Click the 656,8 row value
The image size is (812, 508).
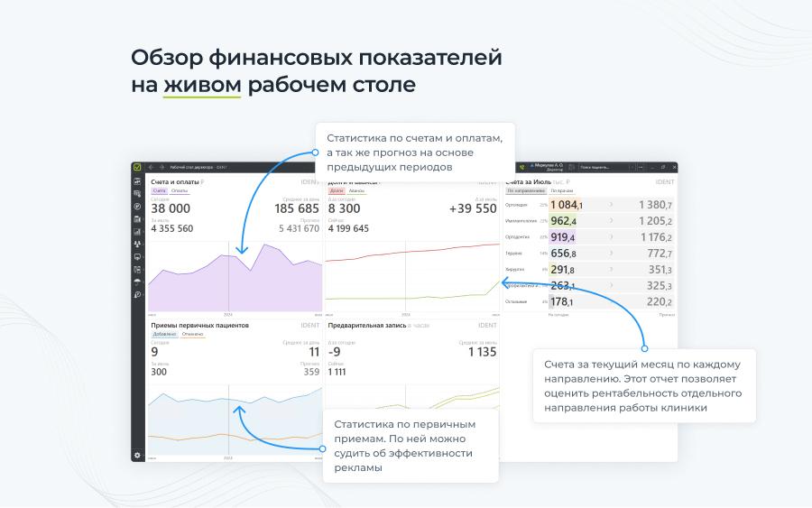point(563,254)
